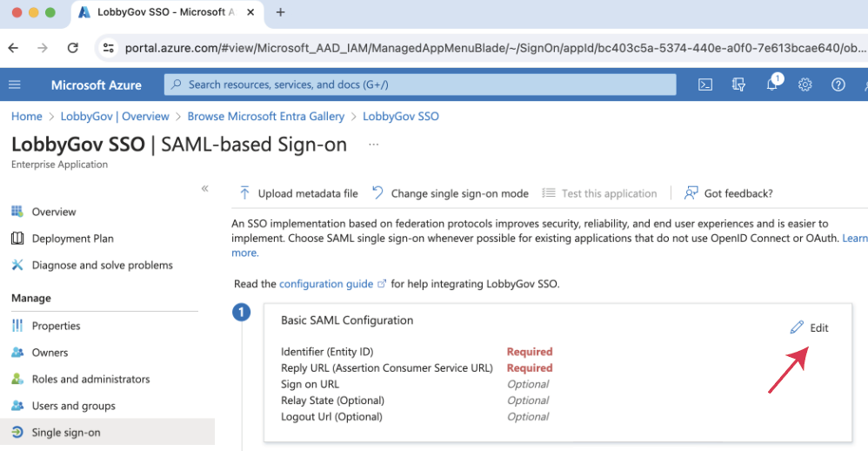868x451 pixels.
Task: Click the Roles and administrators icon
Action: pyautogui.click(x=17, y=379)
